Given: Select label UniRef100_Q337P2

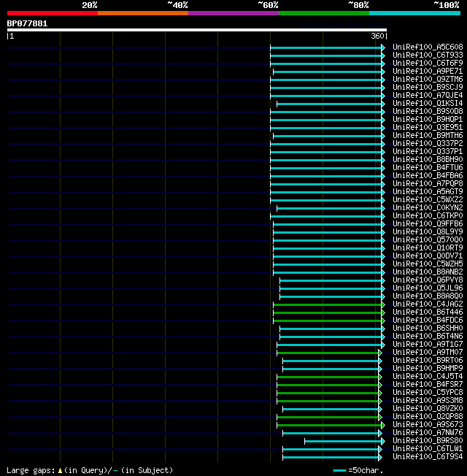Looking at the screenshot, I should pos(428,144).
